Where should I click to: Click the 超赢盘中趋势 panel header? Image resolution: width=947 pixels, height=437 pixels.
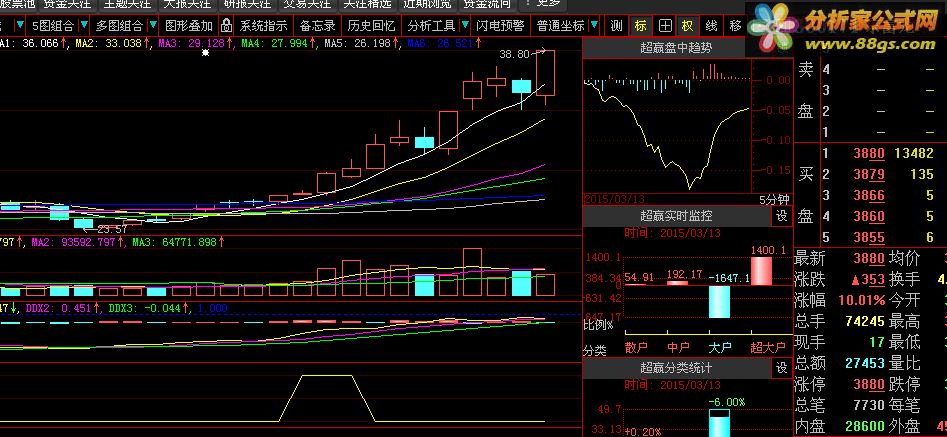[676, 48]
